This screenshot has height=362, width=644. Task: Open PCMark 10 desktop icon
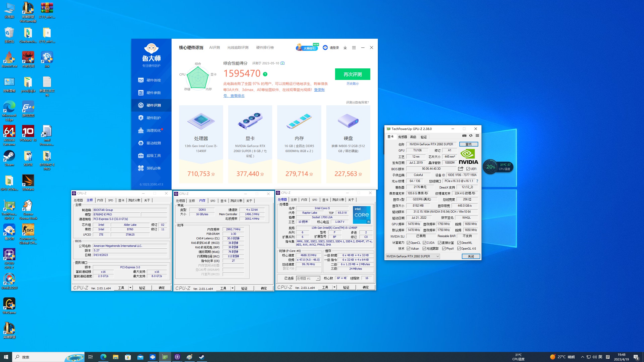(28, 134)
